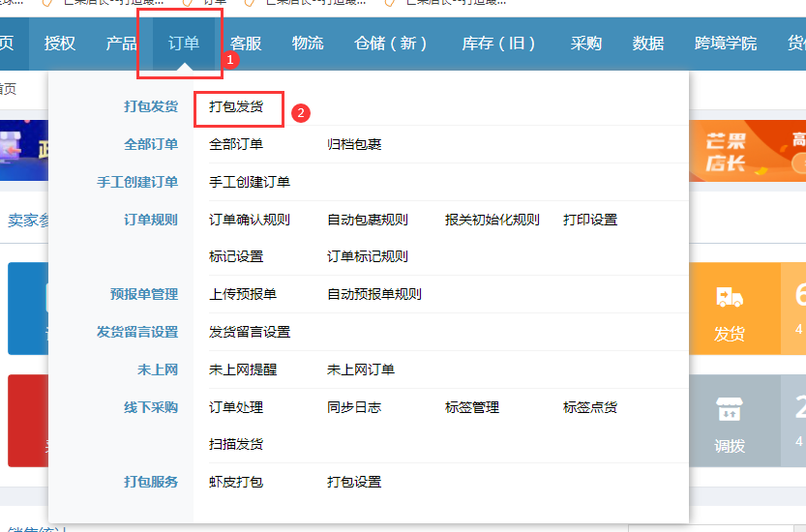This screenshot has height=532, width=806.
Task: Open the 订单 menu in navigation bar
Action: pyautogui.click(x=184, y=44)
